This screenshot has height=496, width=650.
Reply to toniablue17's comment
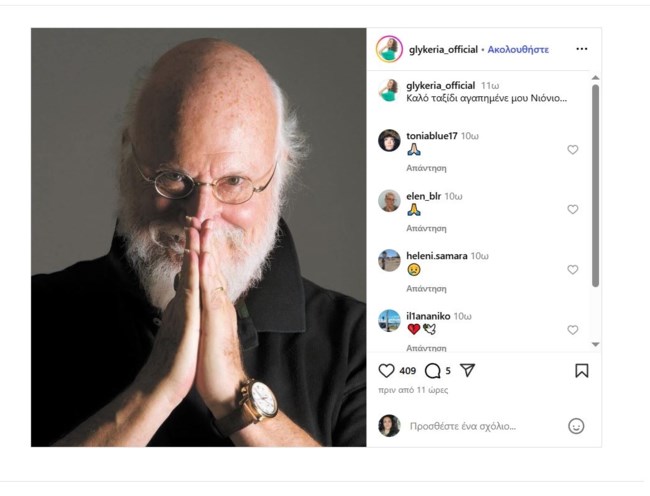(426, 168)
